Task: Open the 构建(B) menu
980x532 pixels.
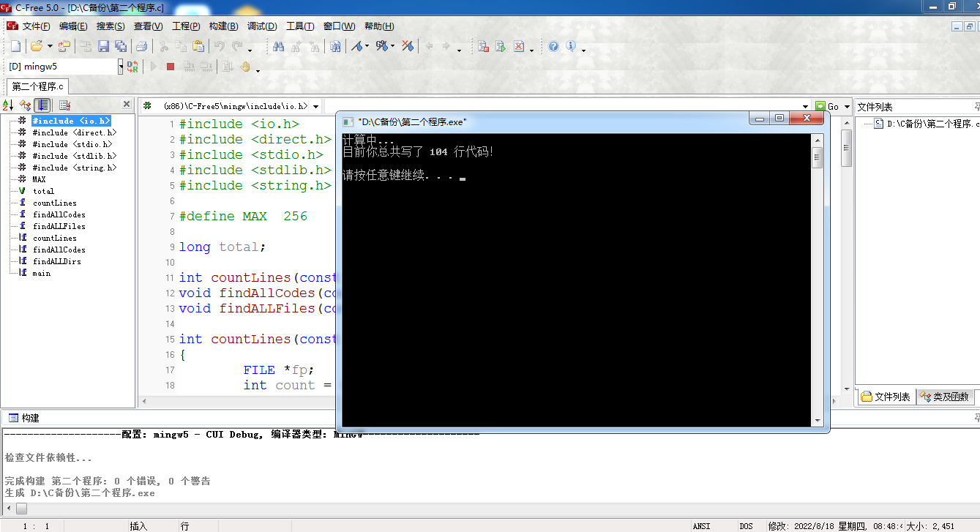Action: point(223,26)
